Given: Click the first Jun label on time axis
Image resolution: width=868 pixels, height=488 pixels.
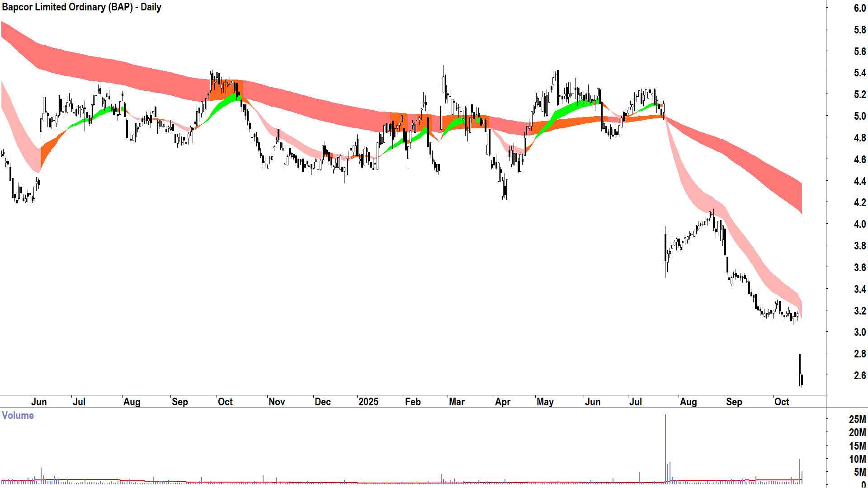Looking at the screenshot, I should click(x=39, y=402).
